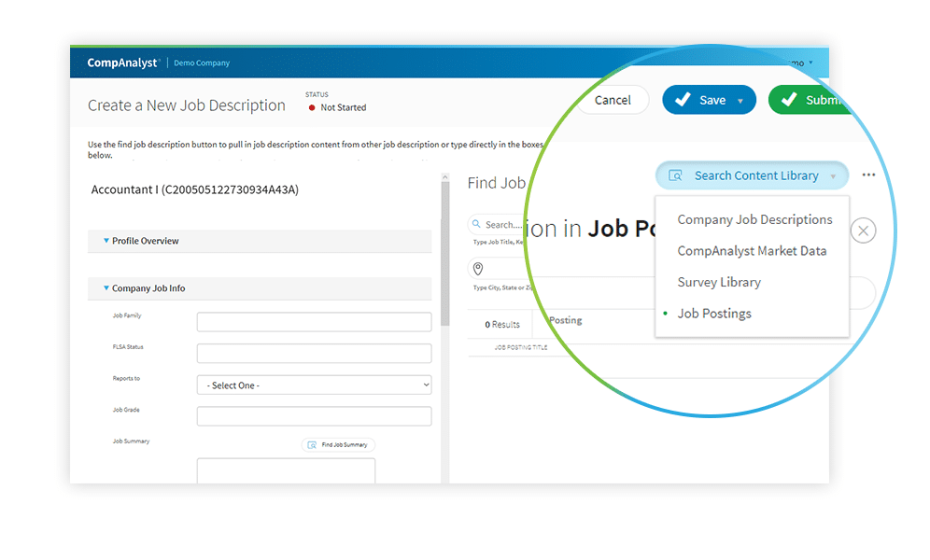
Task: Click the Create a New Job Description heading
Action: coord(186,105)
